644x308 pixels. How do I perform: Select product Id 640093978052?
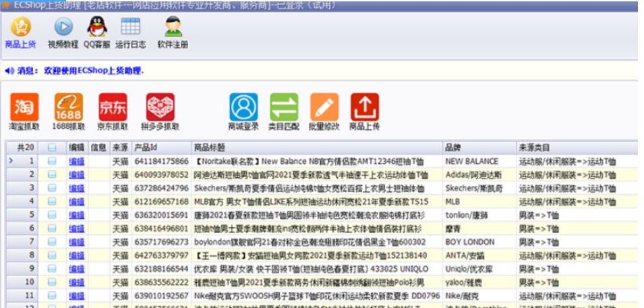pos(161,175)
